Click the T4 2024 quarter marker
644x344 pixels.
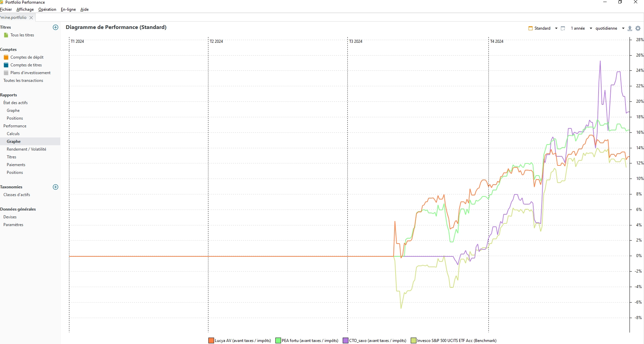point(497,41)
